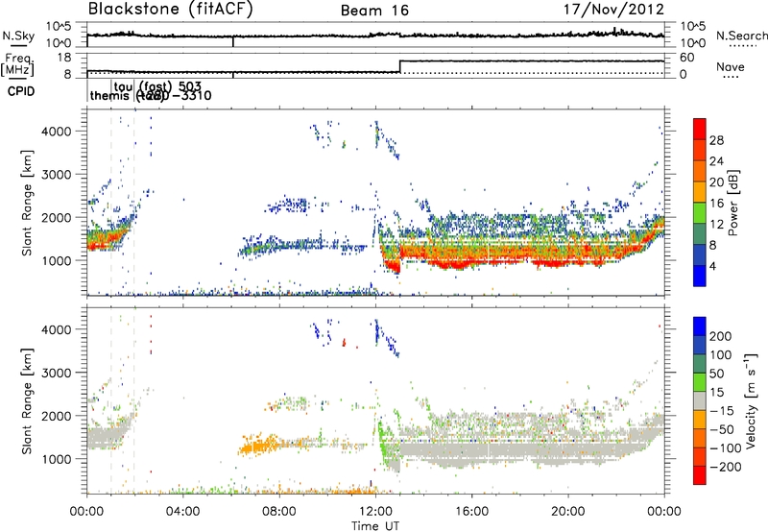This screenshot has width=768, height=532.
Task: Click the 'Velocity [m s-1]' colorbar label
Action: pyautogui.click(x=751, y=400)
